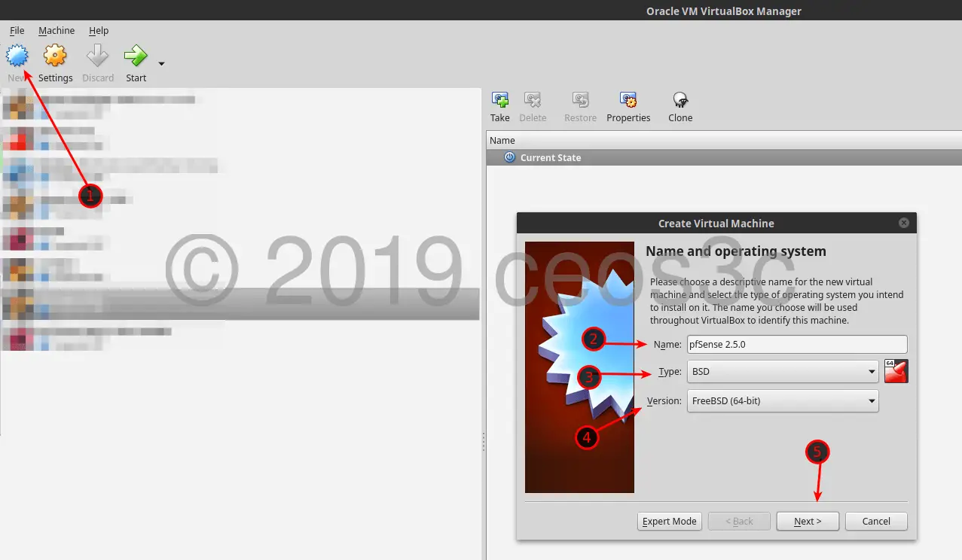Open the File menu
Screen dimensions: 962x560
coord(17,31)
